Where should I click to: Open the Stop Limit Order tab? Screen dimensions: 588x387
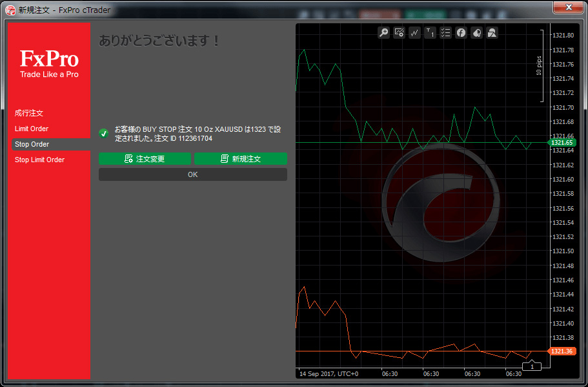(x=40, y=160)
